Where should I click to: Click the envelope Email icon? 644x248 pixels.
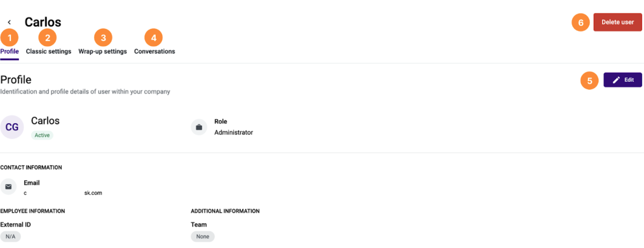(x=8, y=187)
